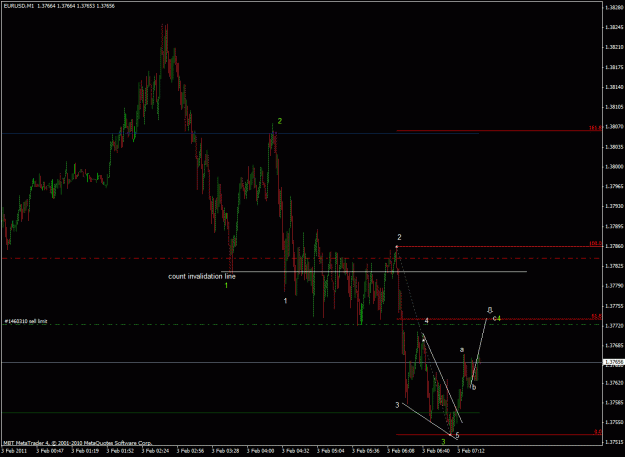The width and height of the screenshot is (625, 457).
Task: Select the long red dash-dot horizontal line
Action: coord(300,259)
